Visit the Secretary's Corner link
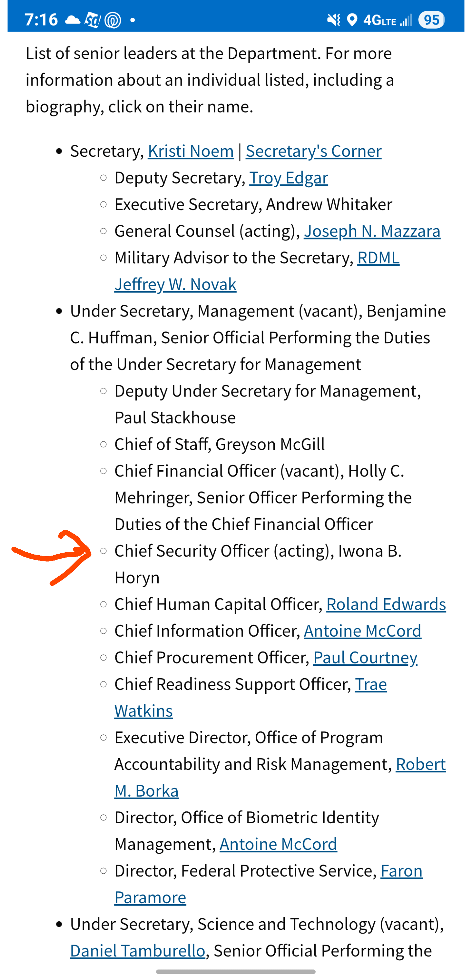This screenshot has height=980, width=472. click(313, 151)
